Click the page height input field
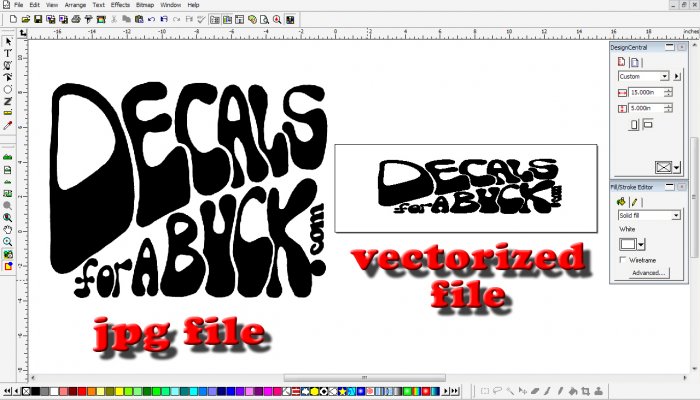The width and height of the screenshot is (700, 400). (646, 108)
